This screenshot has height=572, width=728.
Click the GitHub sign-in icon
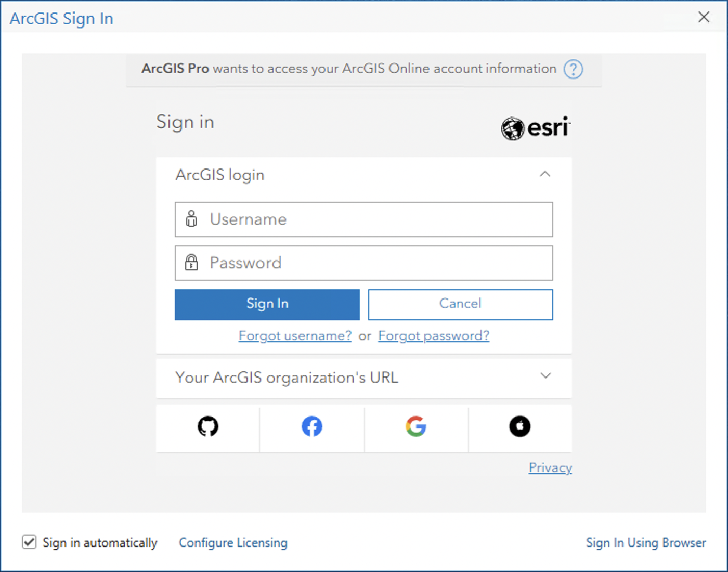click(208, 427)
